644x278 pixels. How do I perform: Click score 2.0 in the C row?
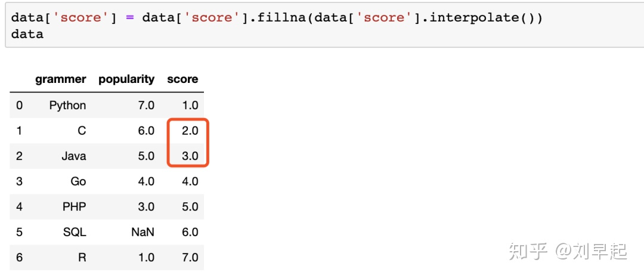[190, 131]
